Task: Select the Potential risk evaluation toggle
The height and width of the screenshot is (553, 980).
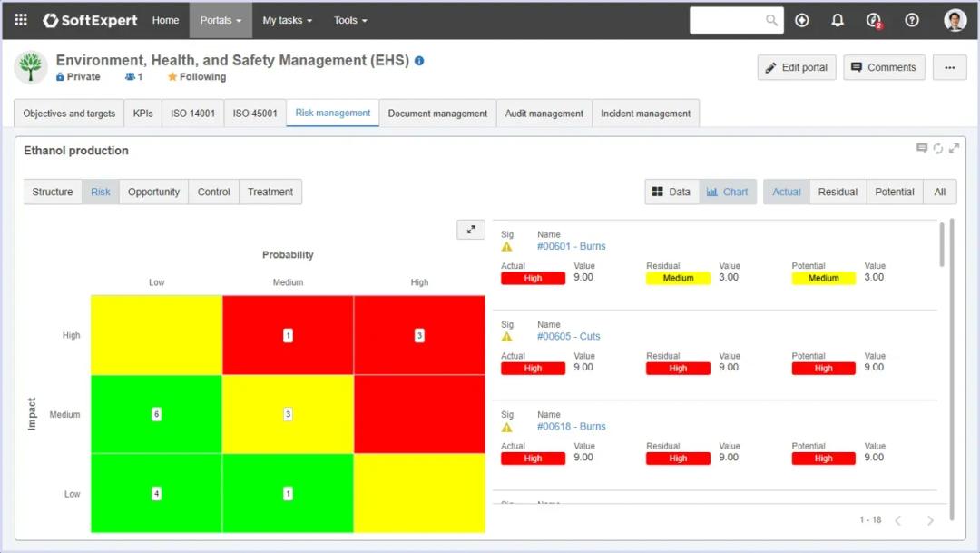Action: coord(894,192)
